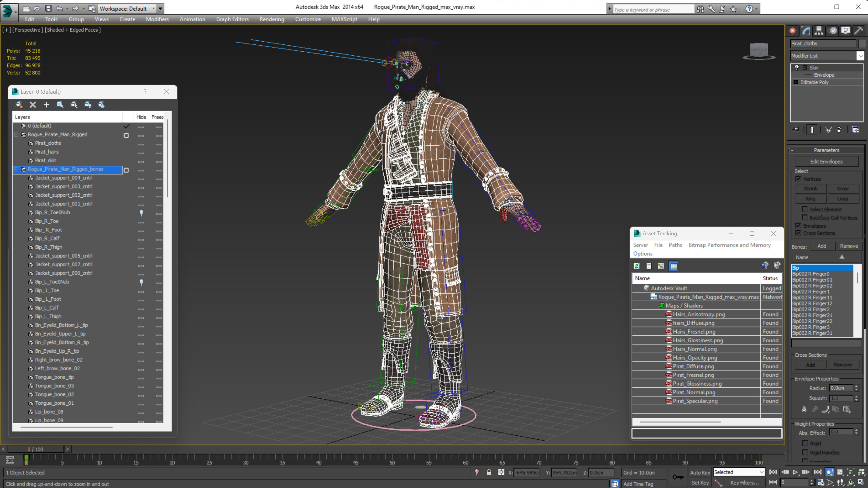
Task: Open the Create command panel tab
Action: coord(793,31)
